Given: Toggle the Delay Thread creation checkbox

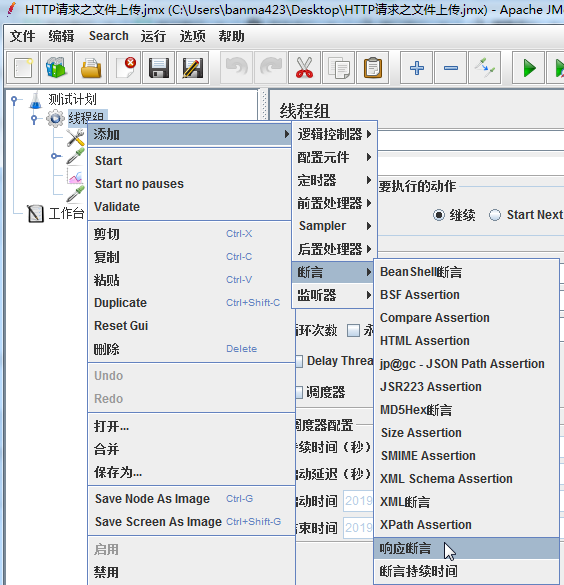Looking at the screenshot, I should tap(299, 361).
